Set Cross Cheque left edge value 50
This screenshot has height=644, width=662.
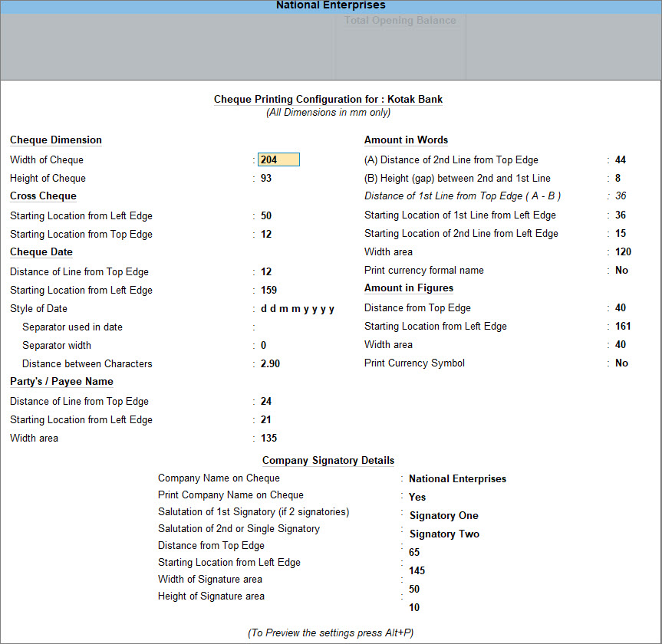point(266,215)
